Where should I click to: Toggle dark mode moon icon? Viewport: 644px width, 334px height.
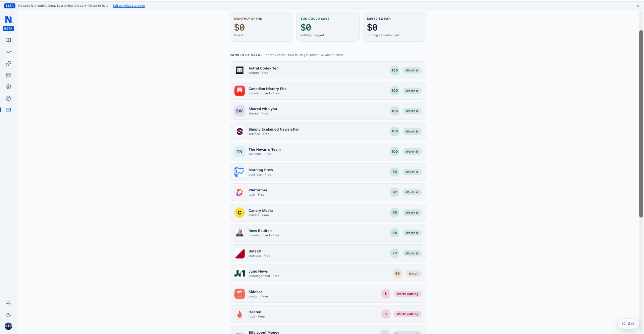click(8, 315)
